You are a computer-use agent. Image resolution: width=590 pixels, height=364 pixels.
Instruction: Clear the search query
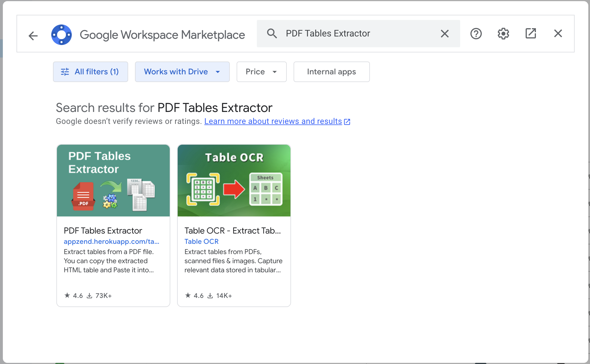pos(444,34)
